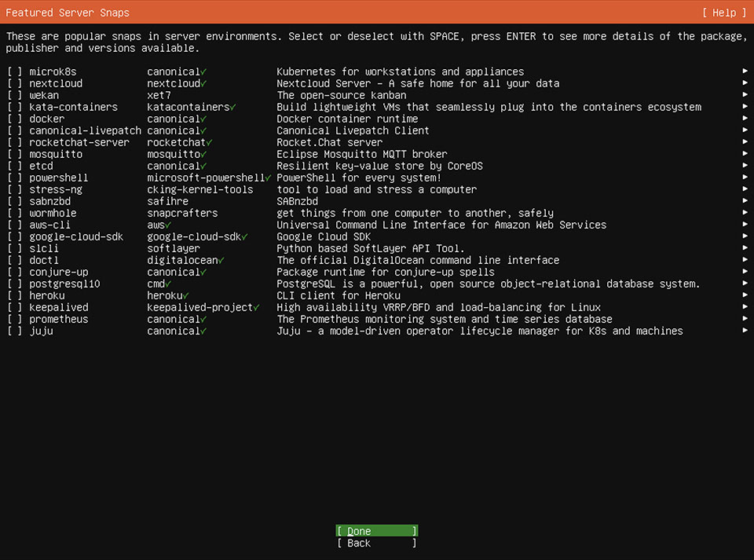Tick the sabnzbd checkbox
This screenshot has height=560, width=754.
click(x=14, y=201)
